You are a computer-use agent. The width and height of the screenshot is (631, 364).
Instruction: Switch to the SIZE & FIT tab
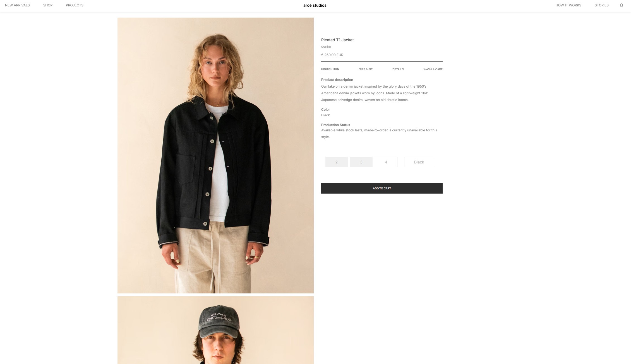click(366, 69)
